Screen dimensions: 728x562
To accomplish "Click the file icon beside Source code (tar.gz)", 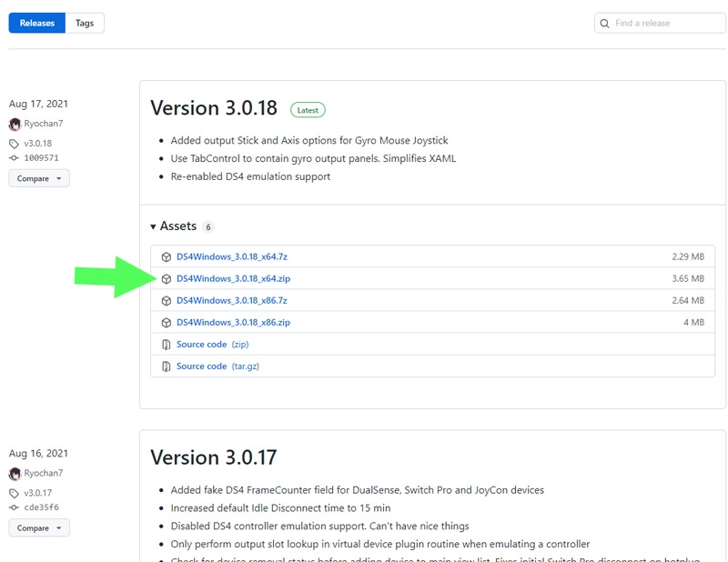I will (167, 366).
